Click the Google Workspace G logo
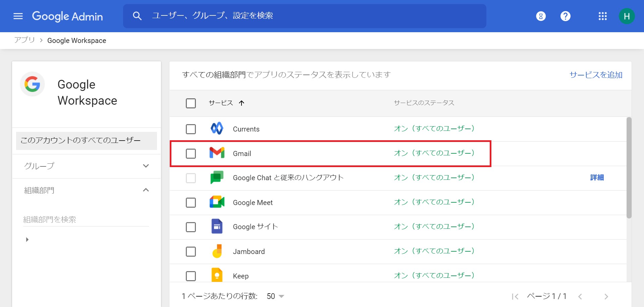 (32, 84)
